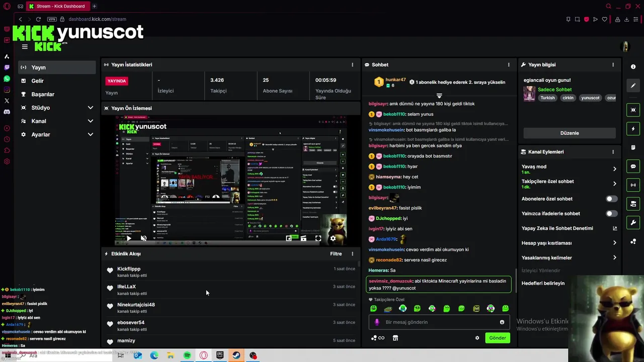Toggle Yalnızca ifadelerle sohbet switch
This screenshot has height=362, width=644.
(611, 214)
